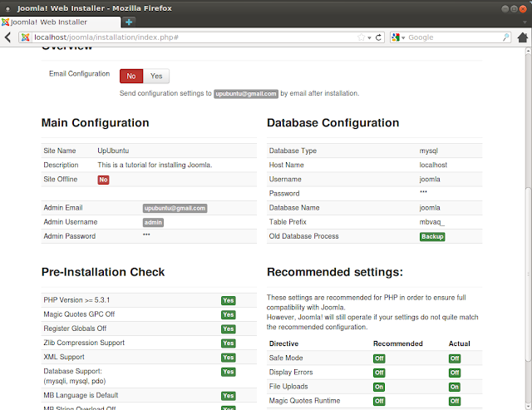Set Email Configuration to No
Screen dimensions: 532x410
coord(131,76)
